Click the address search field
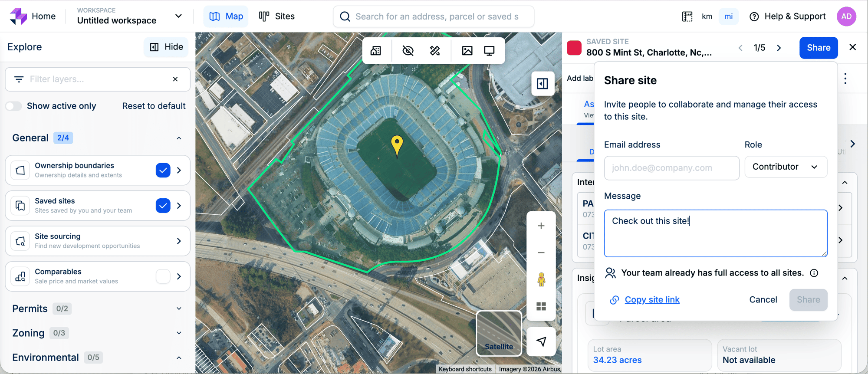 tap(433, 16)
